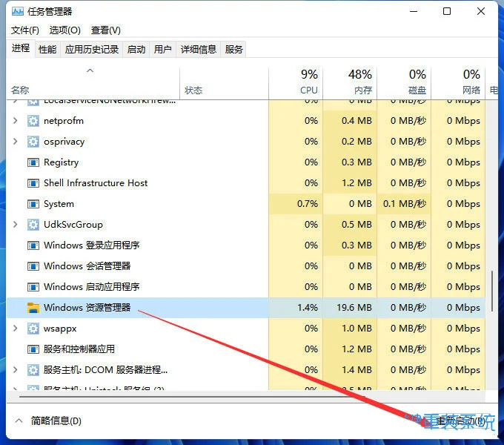Select the Shell Infrastructure Host row
Image resolution: width=504 pixels, height=445 pixels.
click(246, 183)
